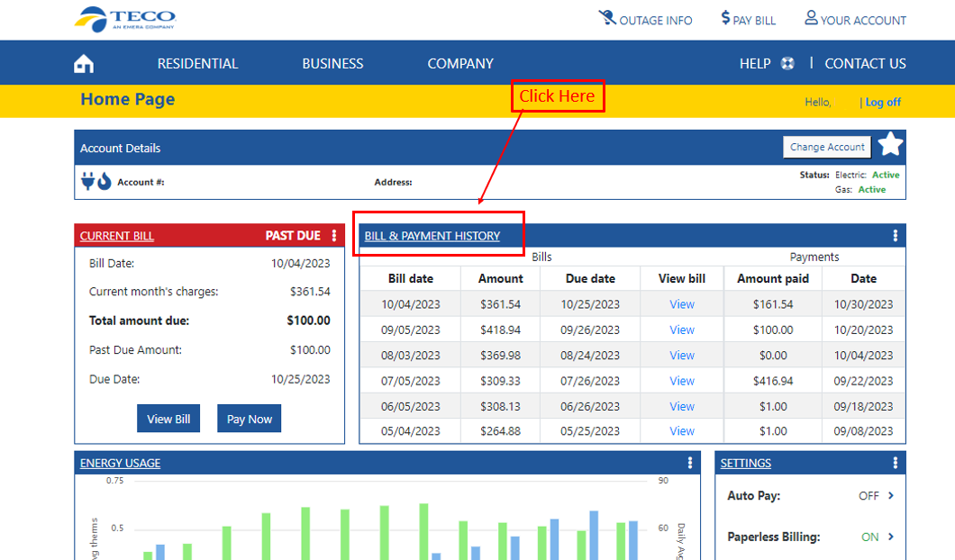
Task: Click the home icon in navigation bar
Action: 84,64
